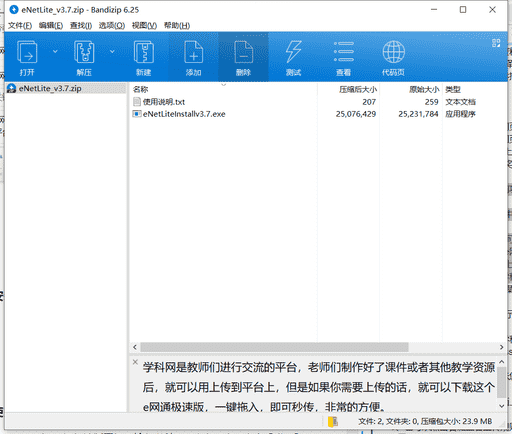Image resolution: width=512 pixels, height=434 pixels.
Task: Click the 应用程序 type cell
Action: (460, 114)
